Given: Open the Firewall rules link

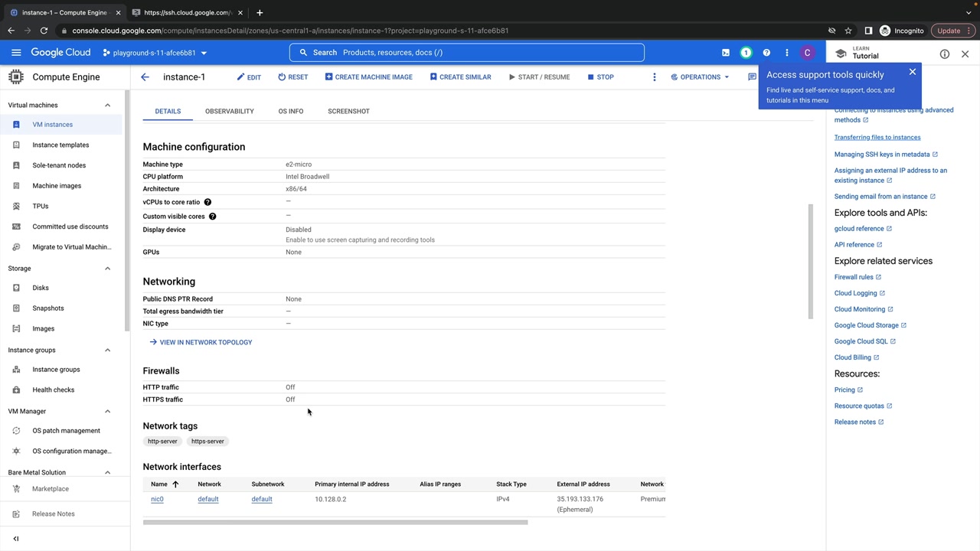Looking at the screenshot, I should point(857,277).
